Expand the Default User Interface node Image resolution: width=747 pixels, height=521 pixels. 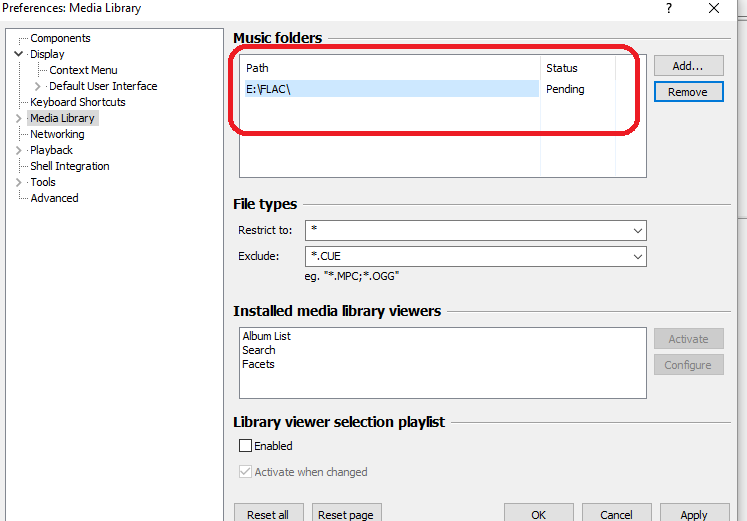click(38, 86)
